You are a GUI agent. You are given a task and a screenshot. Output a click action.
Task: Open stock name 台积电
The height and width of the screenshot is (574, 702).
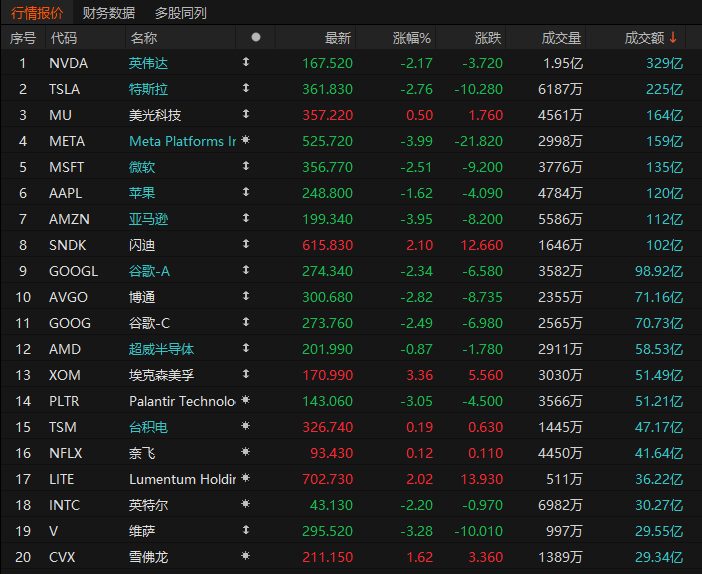(148, 427)
